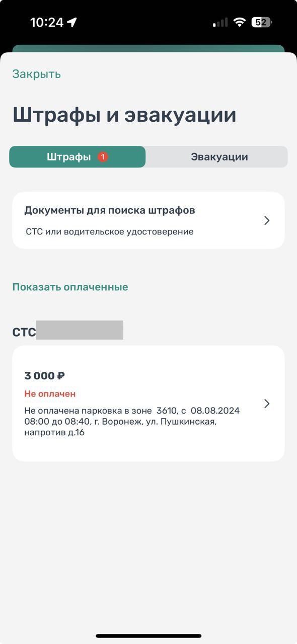
Task: Tap Показать оплаченные link
Action: pos(70,287)
